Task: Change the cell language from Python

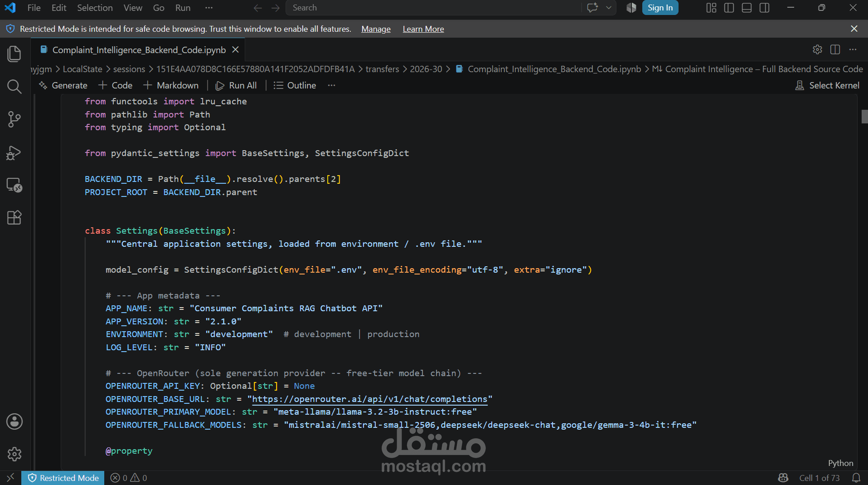Action: [840, 463]
